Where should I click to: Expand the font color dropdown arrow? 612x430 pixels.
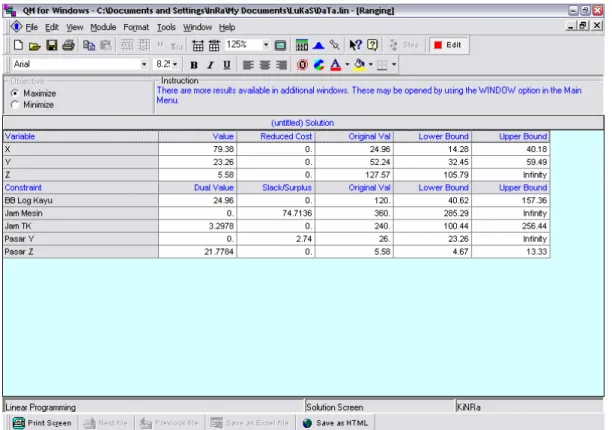347,64
